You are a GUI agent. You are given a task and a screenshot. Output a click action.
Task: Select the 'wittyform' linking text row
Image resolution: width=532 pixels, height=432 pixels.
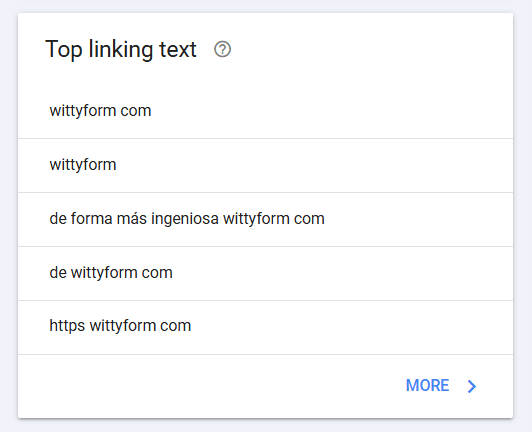pos(265,165)
